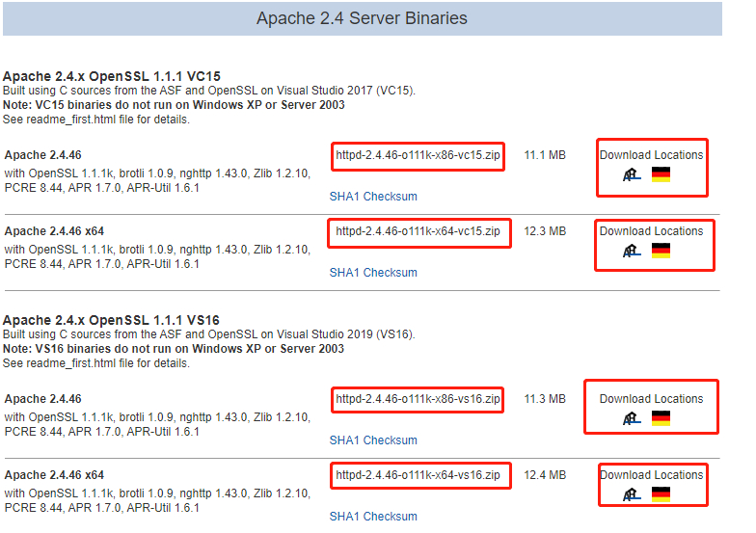View SHA1 Checksum for x86-vc15 zip
The height and width of the screenshot is (533, 756).
click(x=373, y=197)
